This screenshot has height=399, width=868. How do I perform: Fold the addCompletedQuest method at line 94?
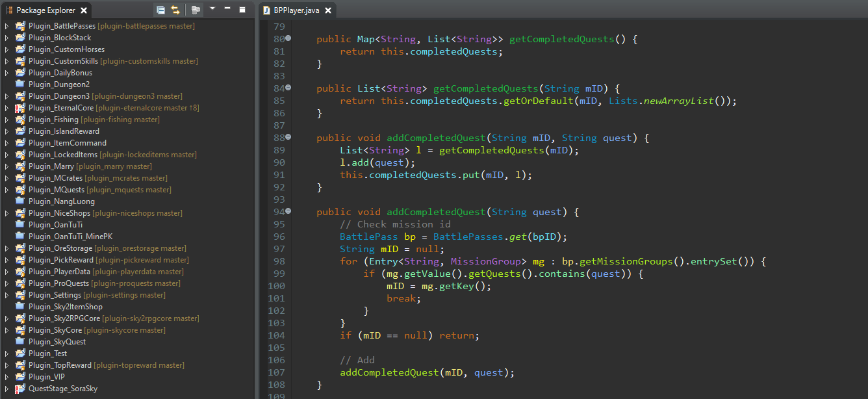[288, 212]
